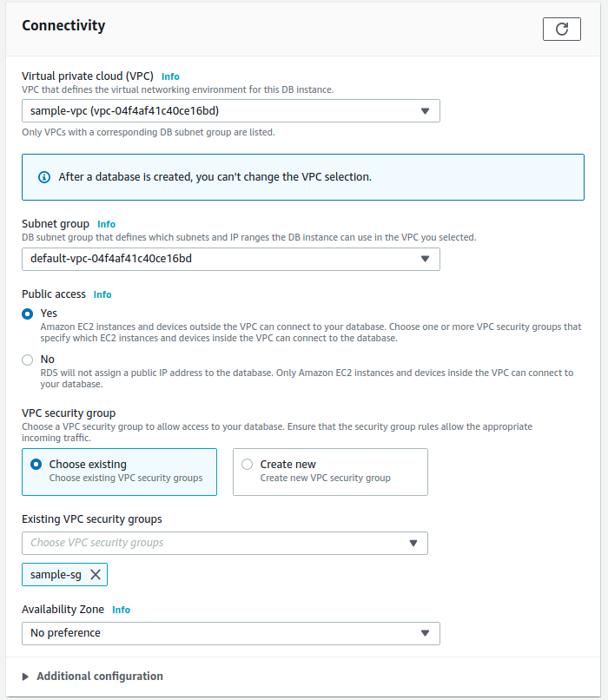Select the Create new security group option
Screen dimensions: 608x700
pyautogui.click(x=248, y=465)
